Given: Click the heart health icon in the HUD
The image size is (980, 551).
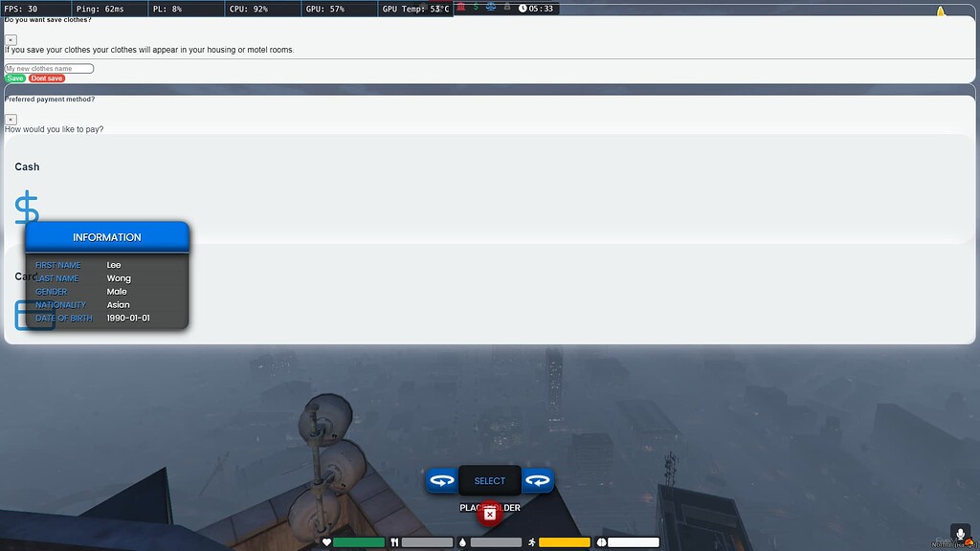Looking at the screenshot, I should coord(327,541).
